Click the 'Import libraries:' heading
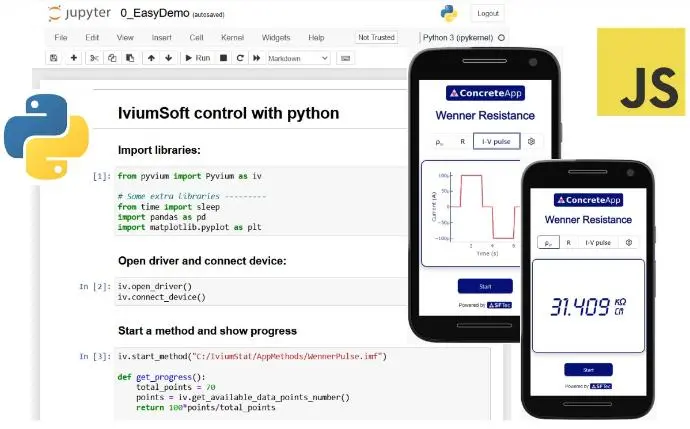Image resolution: width=690 pixels, height=429 pixels. [x=159, y=150]
